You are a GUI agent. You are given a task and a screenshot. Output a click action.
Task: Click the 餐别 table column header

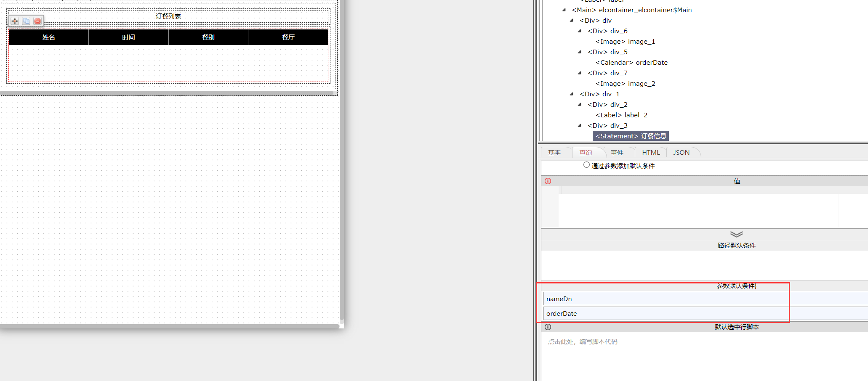(x=208, y=37)
